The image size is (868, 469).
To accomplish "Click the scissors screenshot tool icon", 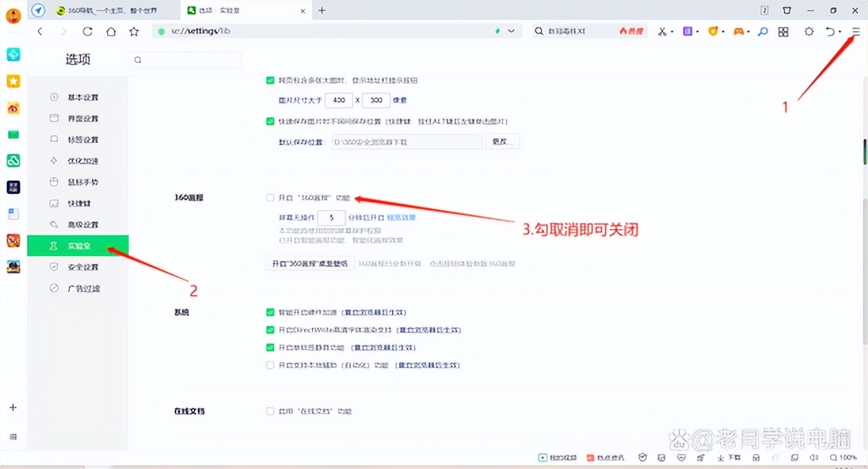I will (x=663, y=31).
